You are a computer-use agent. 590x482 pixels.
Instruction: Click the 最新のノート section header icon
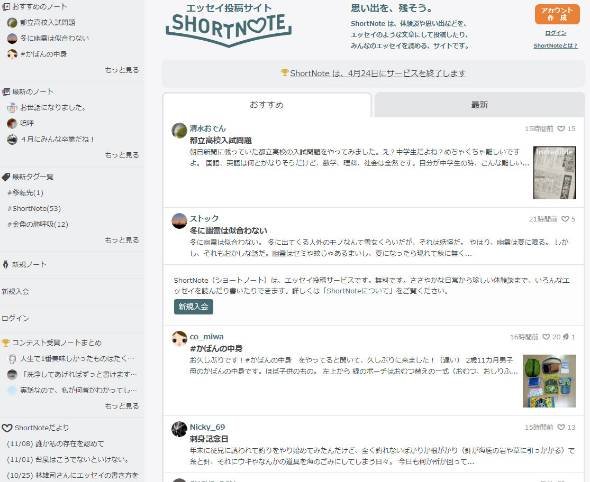pyautogui.click(x=6, y=91)
